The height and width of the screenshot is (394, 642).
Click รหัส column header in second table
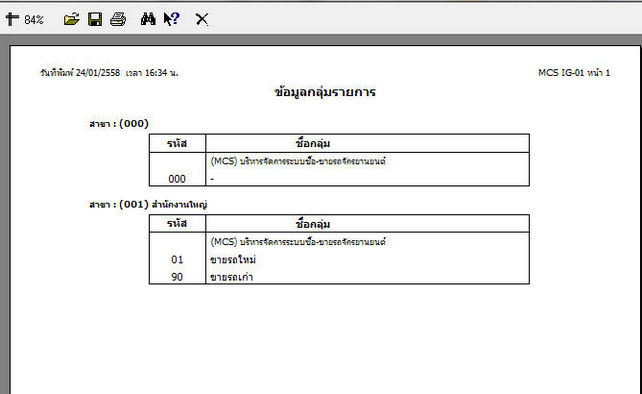pos(177,224)
